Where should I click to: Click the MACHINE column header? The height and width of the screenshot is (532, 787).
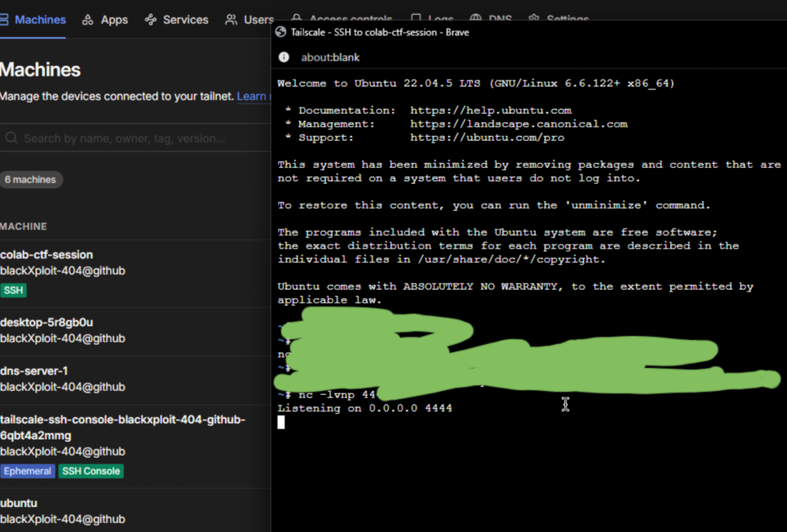tap(24, 226)
